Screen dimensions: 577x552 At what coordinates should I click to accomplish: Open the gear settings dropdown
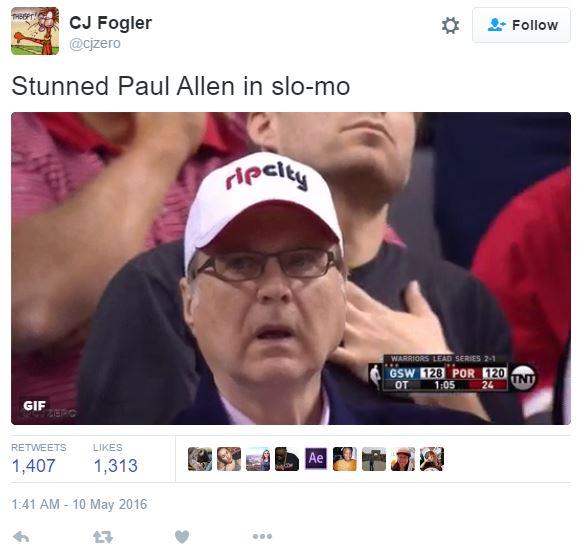coord(450,25)
